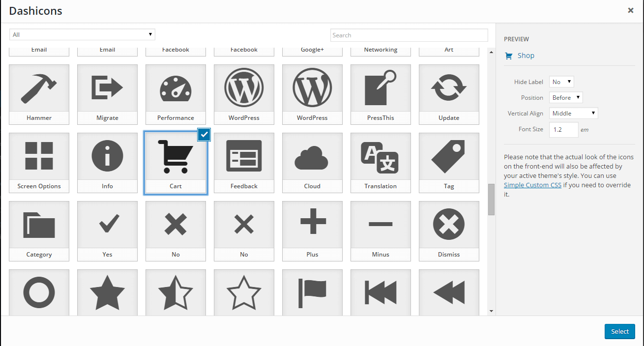
Task: Click the Font Size input box
Action: coord(564,130)
